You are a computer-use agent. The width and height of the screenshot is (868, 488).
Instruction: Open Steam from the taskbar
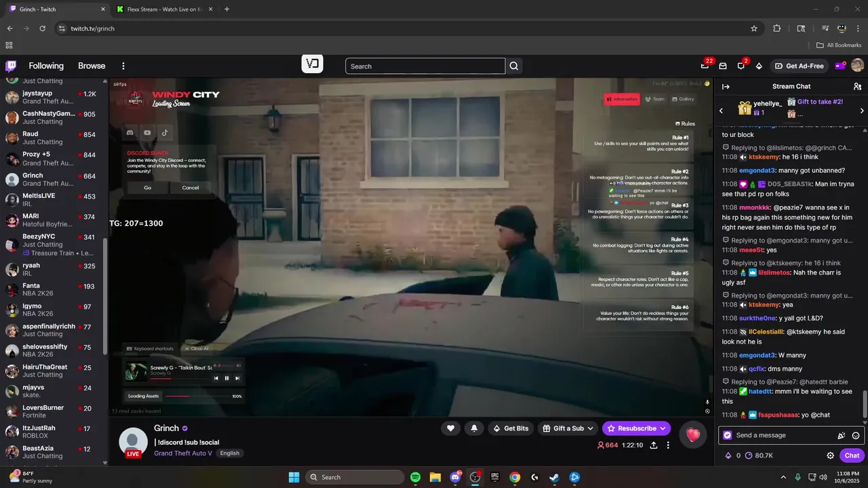[554, 477]
